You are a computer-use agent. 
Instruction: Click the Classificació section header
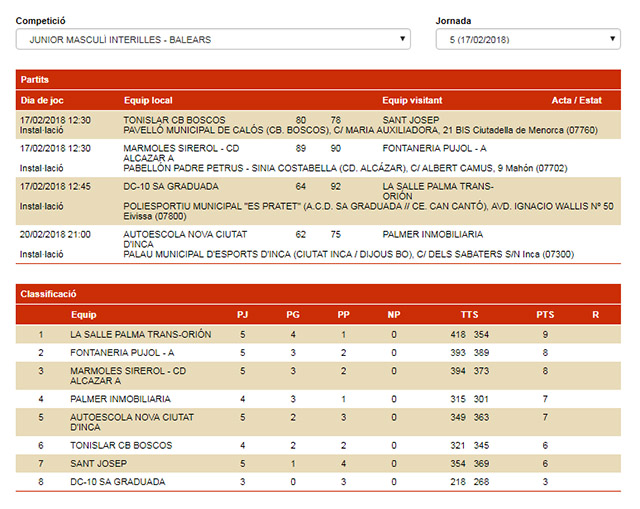(49, 294)
